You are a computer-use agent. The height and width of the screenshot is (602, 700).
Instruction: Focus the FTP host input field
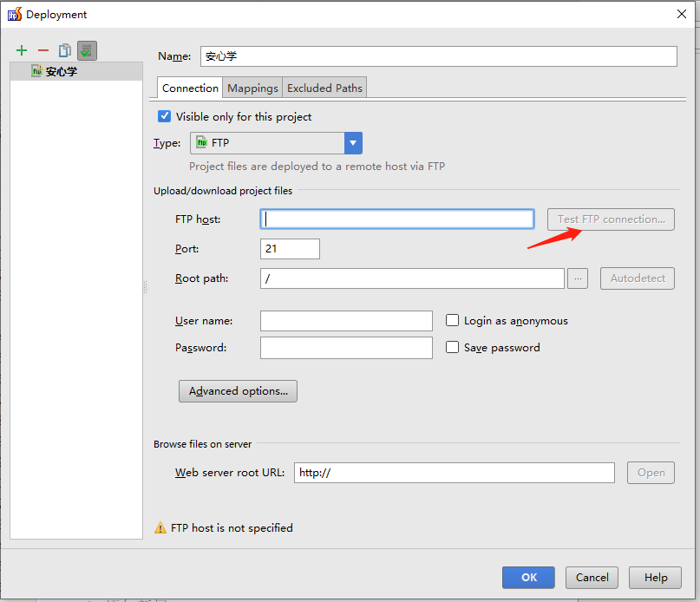[397, 219]
